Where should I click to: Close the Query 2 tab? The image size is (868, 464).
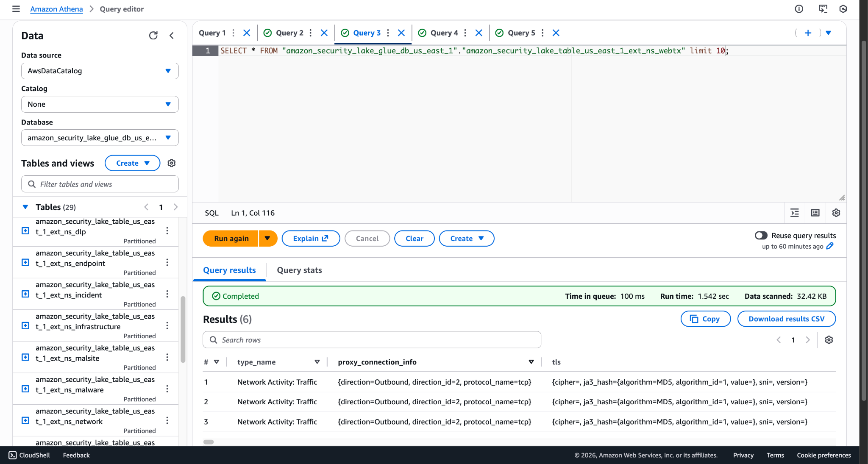(x=324, y=33)
